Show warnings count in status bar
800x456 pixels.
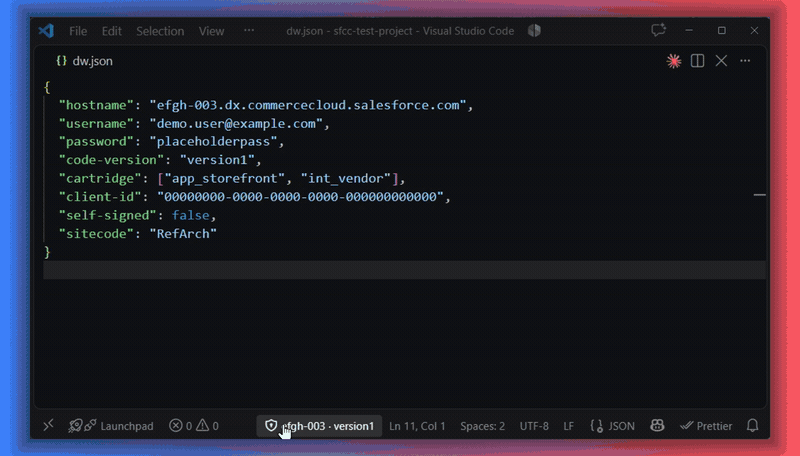[208, 425]
